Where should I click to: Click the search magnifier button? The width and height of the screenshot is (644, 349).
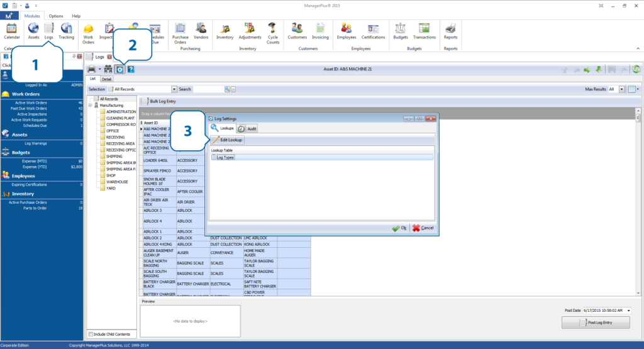[x=227, y=89]
